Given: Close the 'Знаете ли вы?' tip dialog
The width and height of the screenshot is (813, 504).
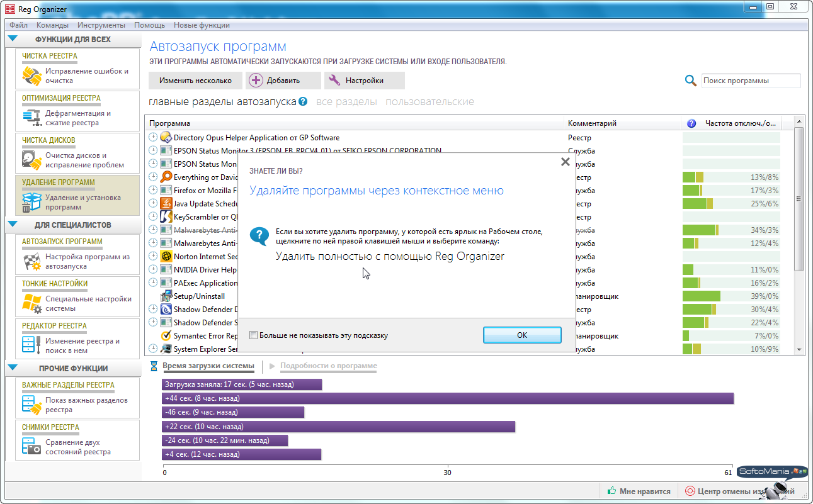Looking at the screenshot, I should coord(565,162).
